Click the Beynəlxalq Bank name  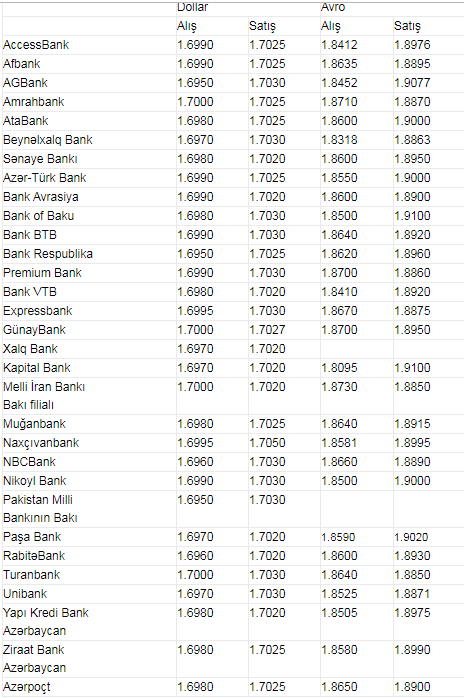pyautogui.click(x=48, y=140)
